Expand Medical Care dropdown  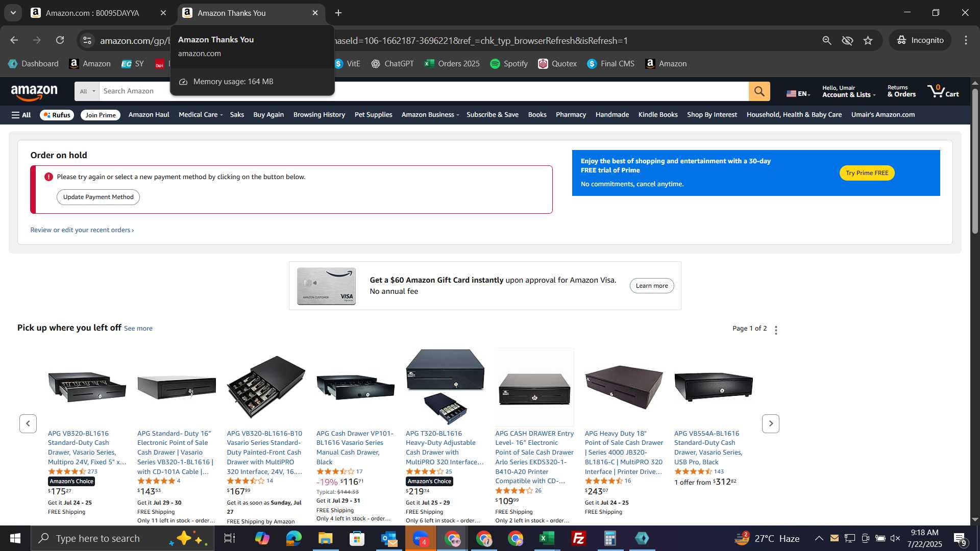tap(201, 115)
